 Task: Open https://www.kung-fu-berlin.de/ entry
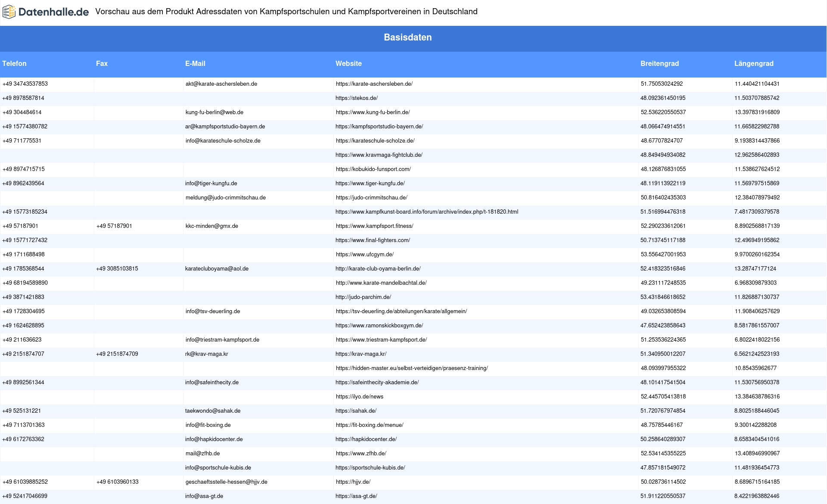coord(373,112)
